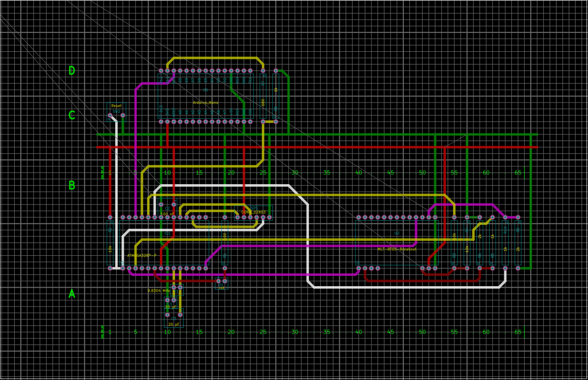Select the SP1 reference label
588x380 pixels.
coord(254,208)
